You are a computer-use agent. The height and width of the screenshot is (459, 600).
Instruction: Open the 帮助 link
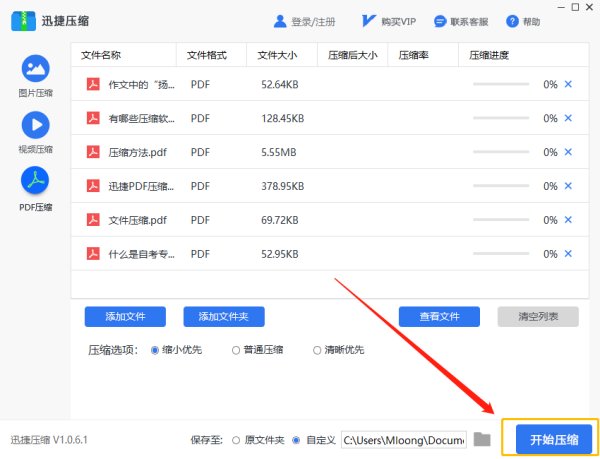[532, 22]
